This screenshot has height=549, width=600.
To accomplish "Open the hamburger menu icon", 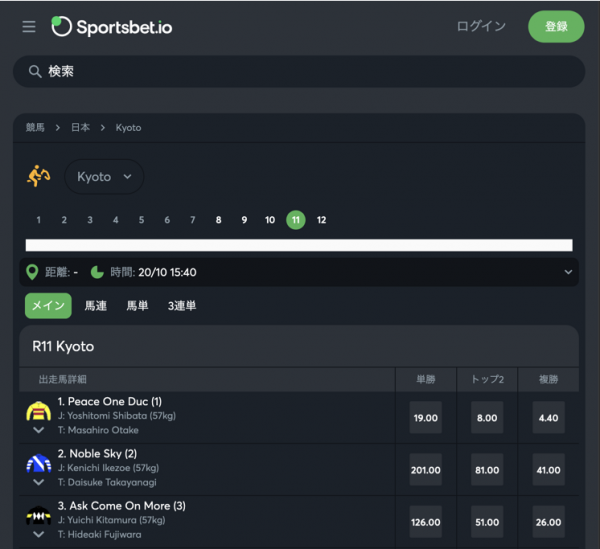I will pyautogui.click(x=29, y=26).
